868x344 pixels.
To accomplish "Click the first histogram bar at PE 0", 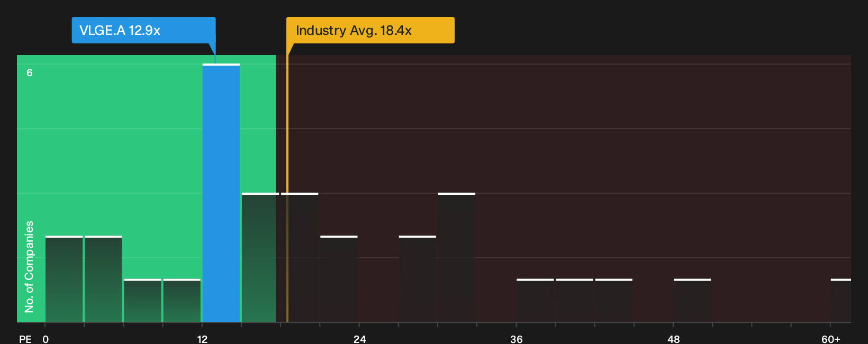I will pyautogui.click(x=64, y=279).
